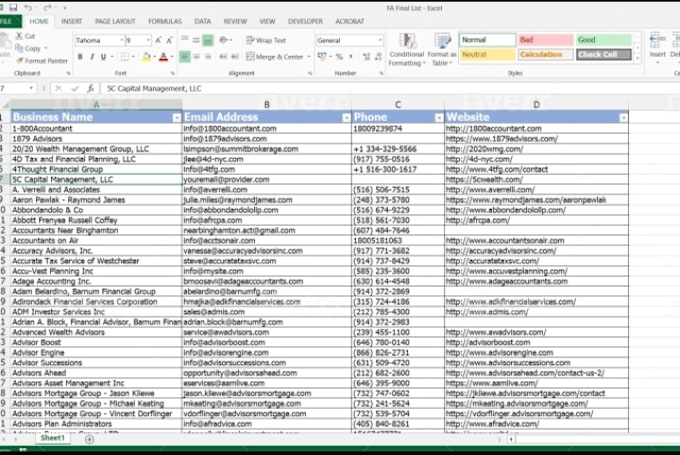Select column D header

(536, 105)
